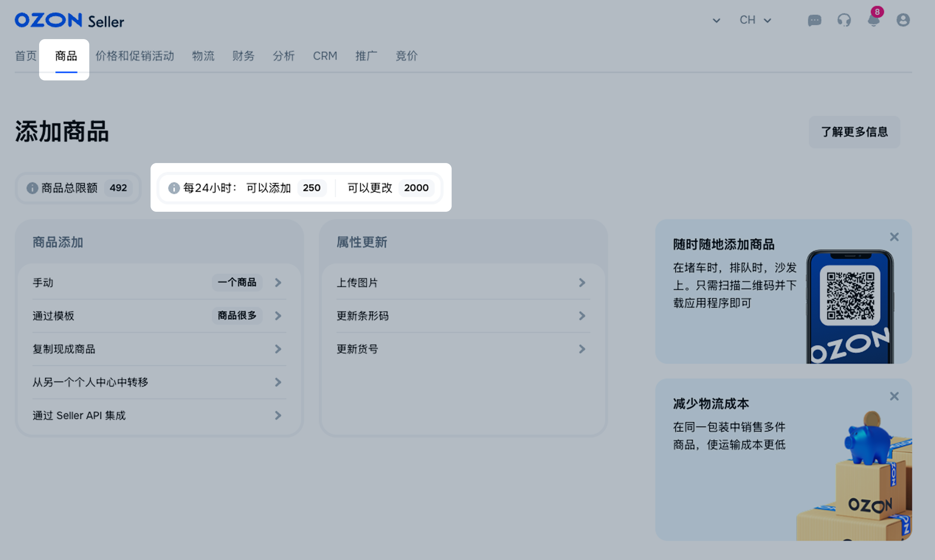Open the 手动 add product row
This screenshot has height=560, width=935.
(x=159, y=283)
